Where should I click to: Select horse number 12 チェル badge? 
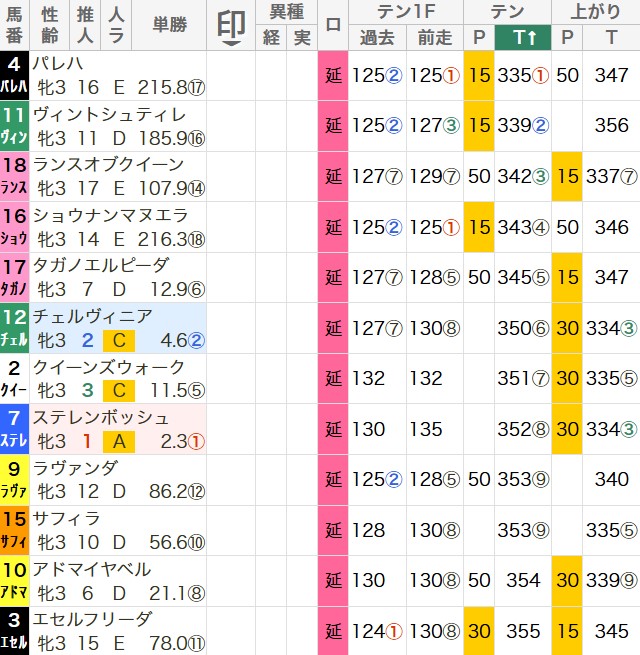pyautogui.click(x=15, y=328)
